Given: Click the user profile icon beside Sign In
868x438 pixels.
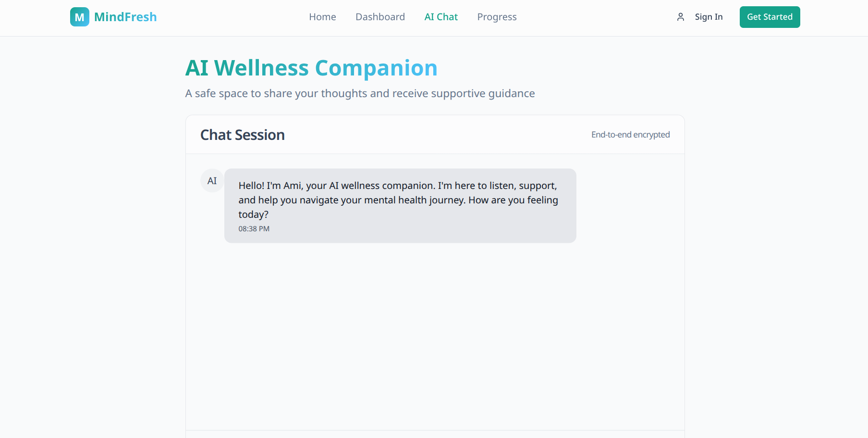Looking at the screenshot, I should click(x=680, y=17).
